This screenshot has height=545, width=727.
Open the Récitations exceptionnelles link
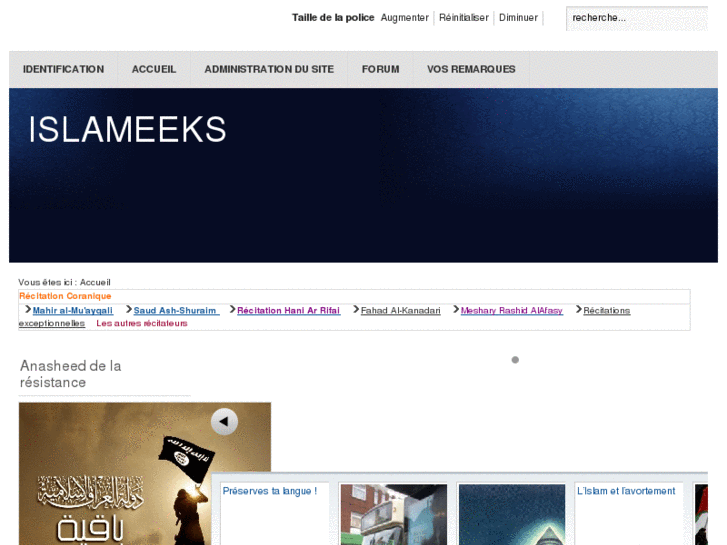point(606,311)
